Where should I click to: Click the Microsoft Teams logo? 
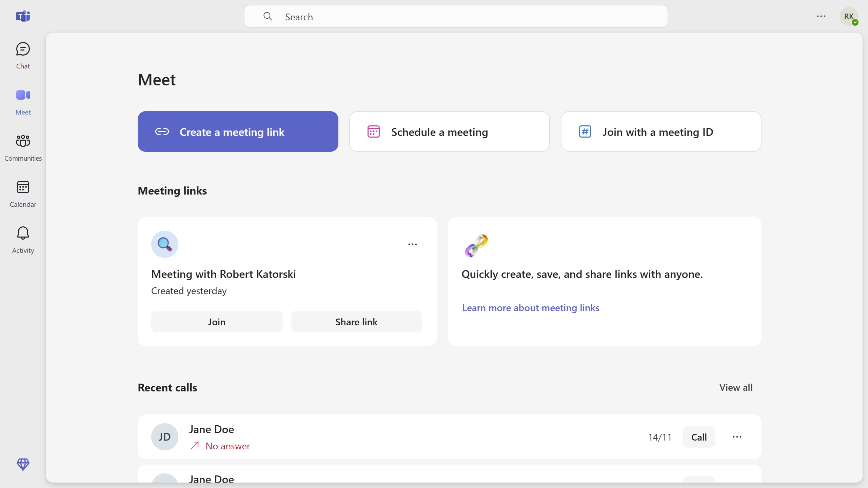[22, 16]
